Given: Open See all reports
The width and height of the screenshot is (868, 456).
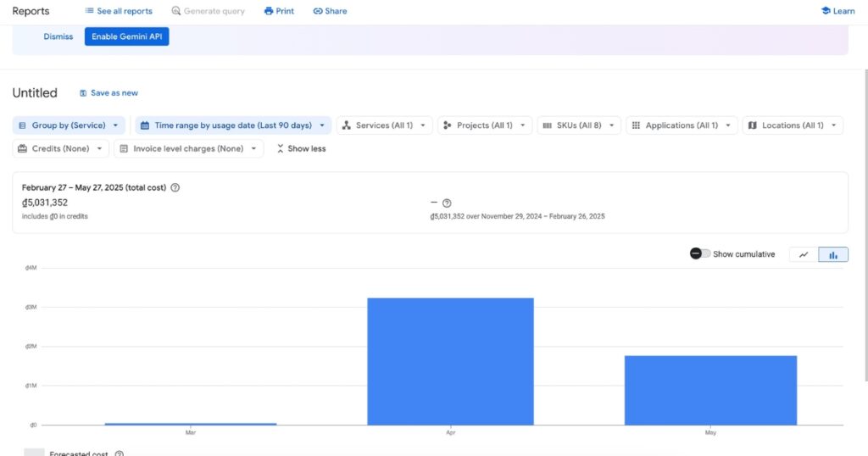Looking at the screenshot, I should (119, 11).
